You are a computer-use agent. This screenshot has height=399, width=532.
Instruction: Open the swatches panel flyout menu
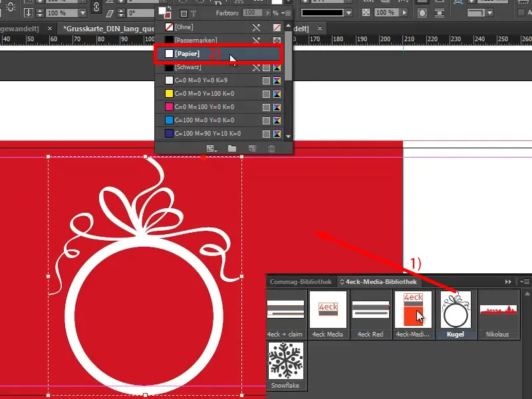(287, 13)
